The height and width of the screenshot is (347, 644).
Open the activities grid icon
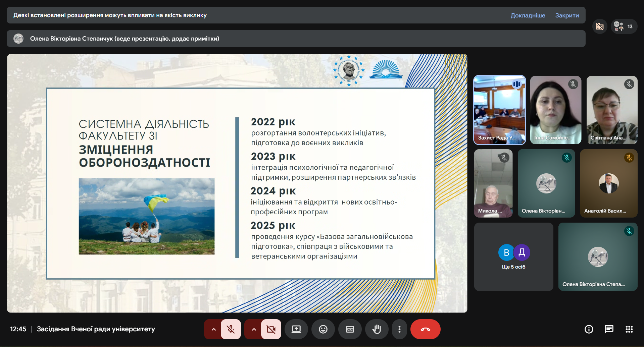click(x=630, y=329)
